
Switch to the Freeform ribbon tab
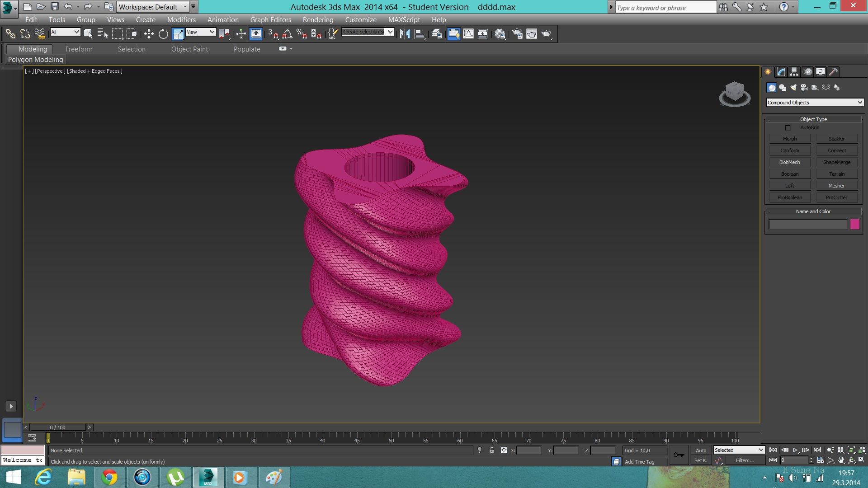(79, 49)
